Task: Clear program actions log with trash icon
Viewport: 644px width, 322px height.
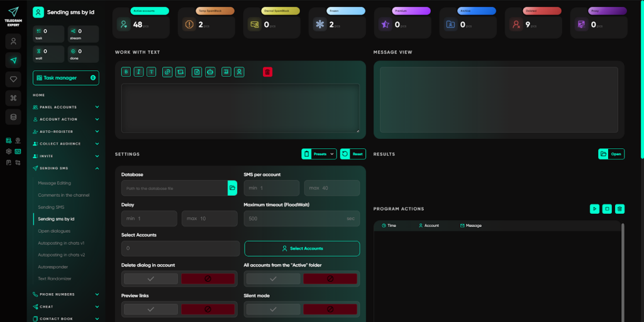Action: [619, 209]
